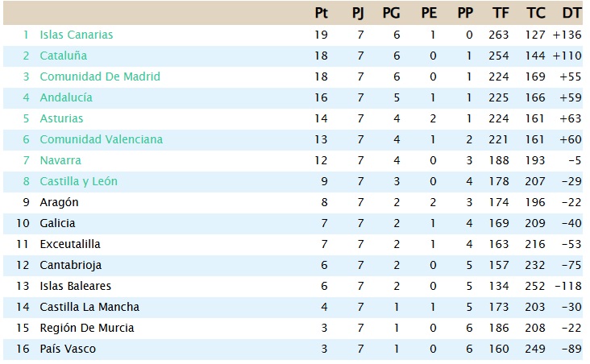590x364 pixels.
Task: Select the Navarra team link
Action: pyautogui.click(x=60, y=160)
